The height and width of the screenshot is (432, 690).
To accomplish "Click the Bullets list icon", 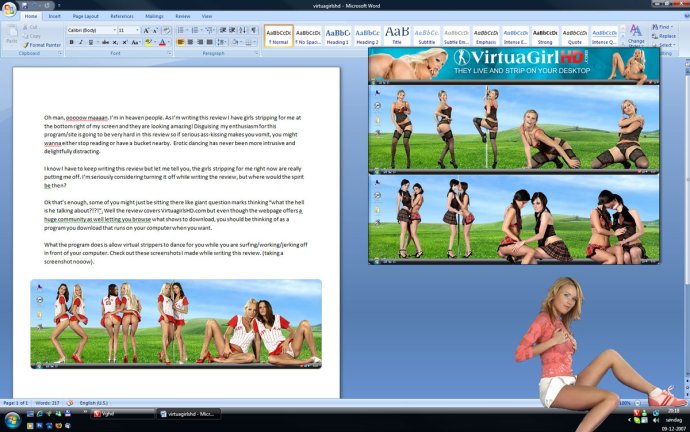I will point(180,30).
